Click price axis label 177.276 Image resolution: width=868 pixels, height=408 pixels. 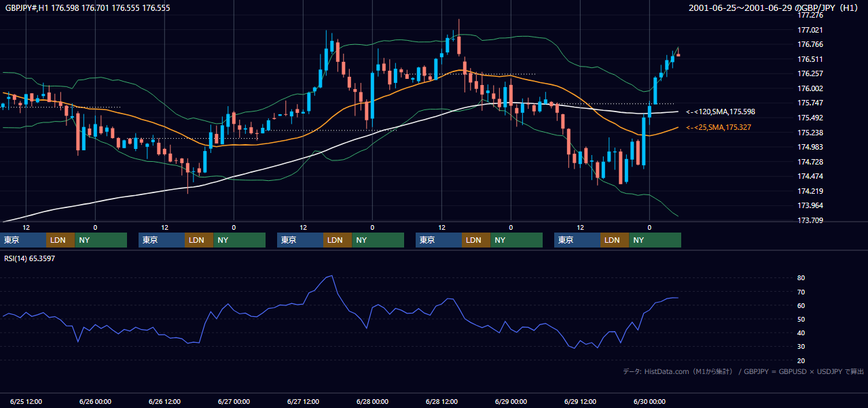(811, 15)
